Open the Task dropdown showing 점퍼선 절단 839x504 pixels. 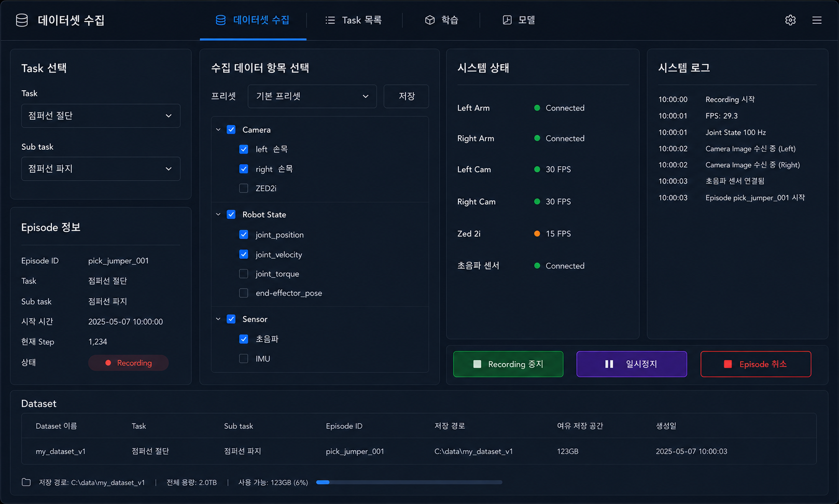click(101, 116)
